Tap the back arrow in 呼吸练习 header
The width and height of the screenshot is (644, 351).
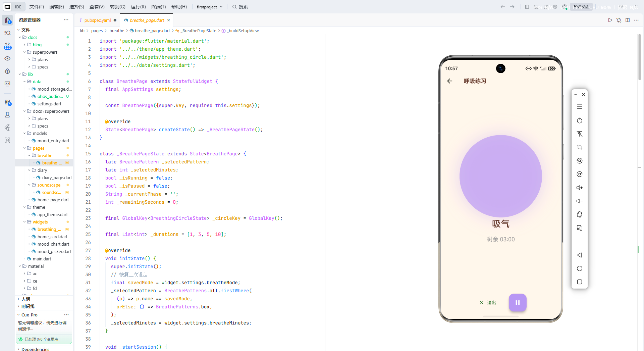(x=450, y=81)
